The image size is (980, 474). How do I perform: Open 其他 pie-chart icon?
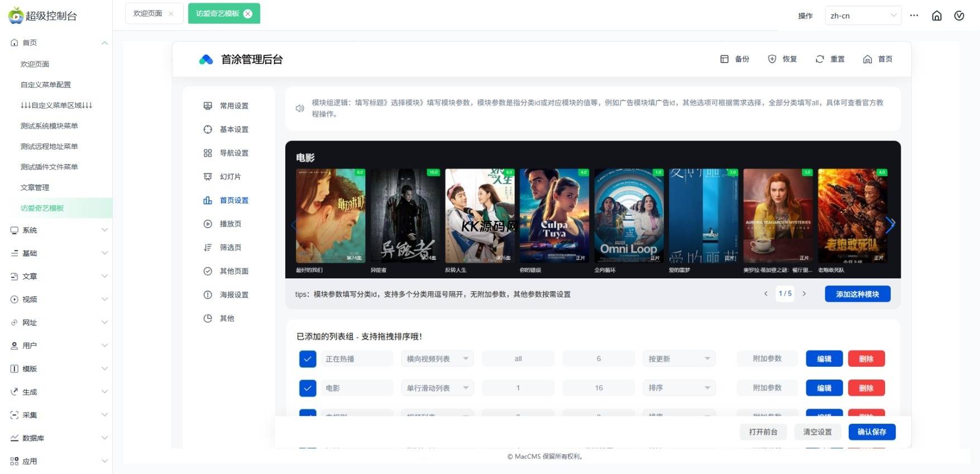point(208,318)
